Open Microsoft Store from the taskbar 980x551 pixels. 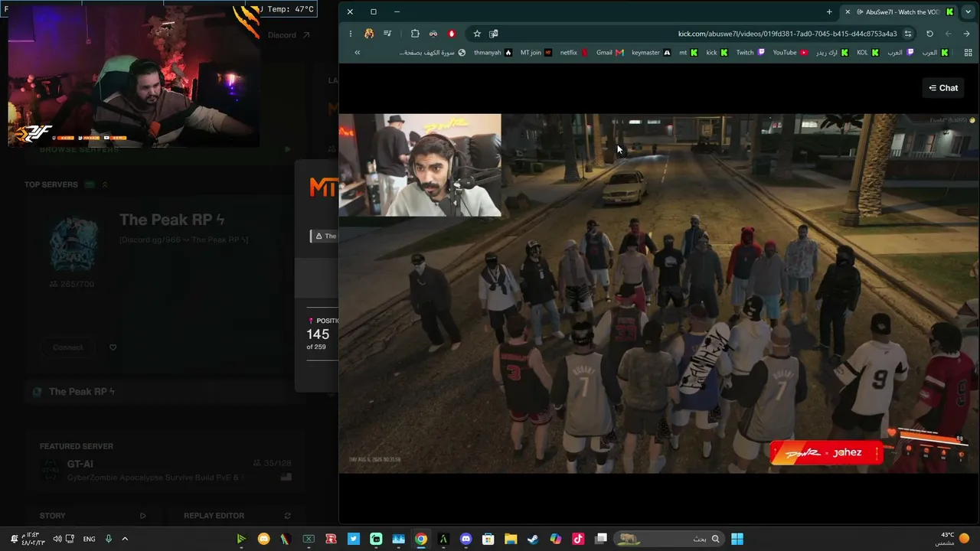pos(488,539)
